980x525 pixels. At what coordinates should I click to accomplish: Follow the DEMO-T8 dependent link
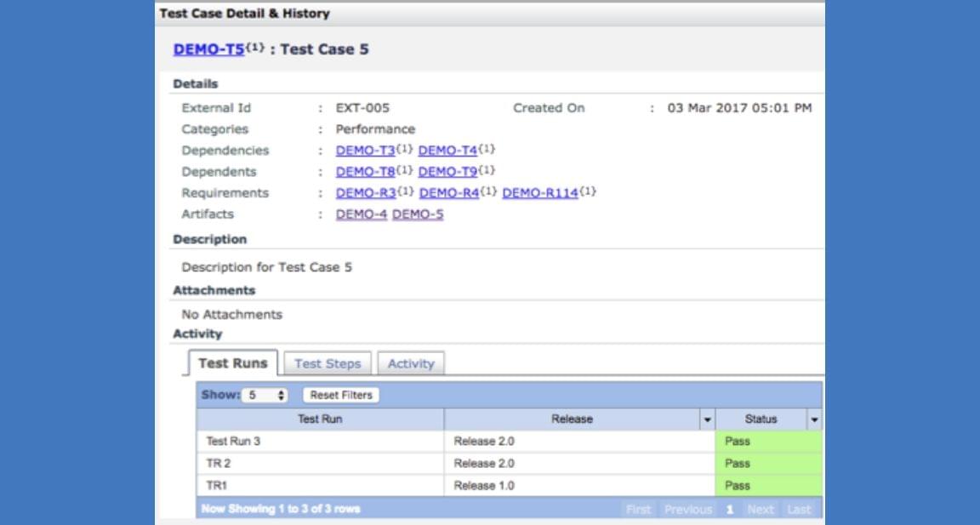pos(365,172)
